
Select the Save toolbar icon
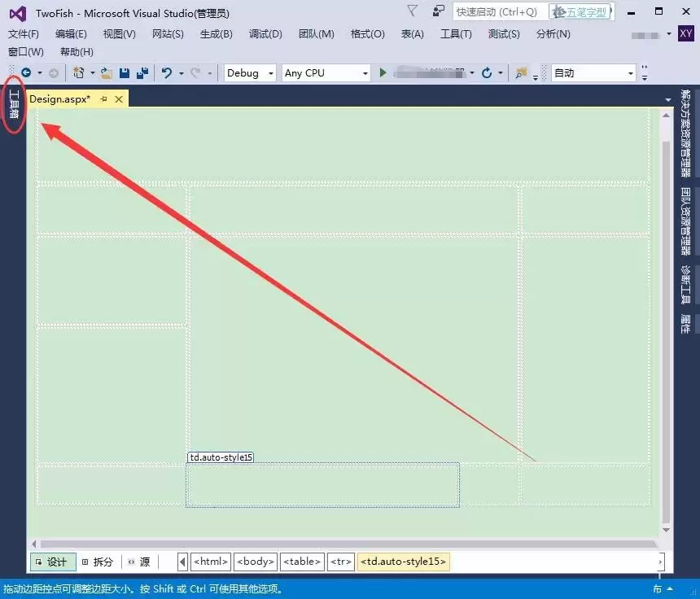coord(125,73)
